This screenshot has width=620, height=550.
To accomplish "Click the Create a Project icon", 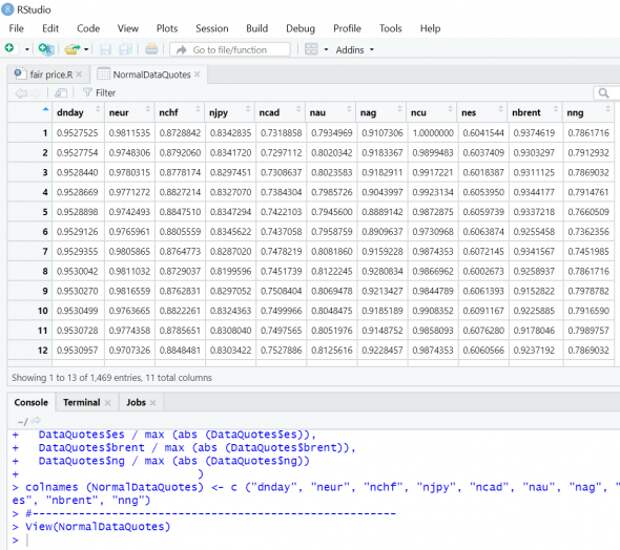I will pyautogui.click(x=46, y=49).
